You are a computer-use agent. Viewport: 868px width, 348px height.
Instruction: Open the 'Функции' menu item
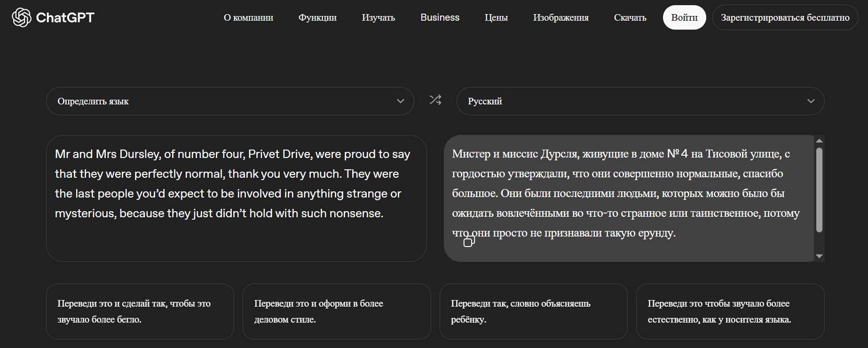(x=317, y=18)
